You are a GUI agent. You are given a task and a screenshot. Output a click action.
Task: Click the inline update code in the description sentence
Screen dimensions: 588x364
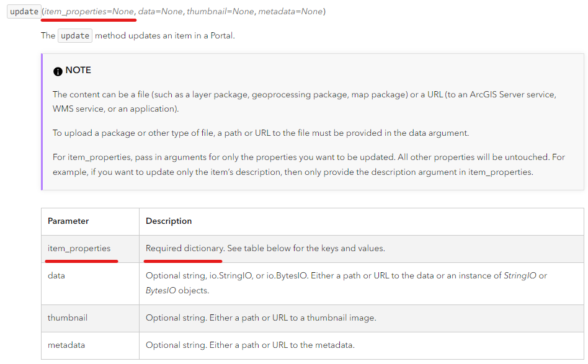75,35
